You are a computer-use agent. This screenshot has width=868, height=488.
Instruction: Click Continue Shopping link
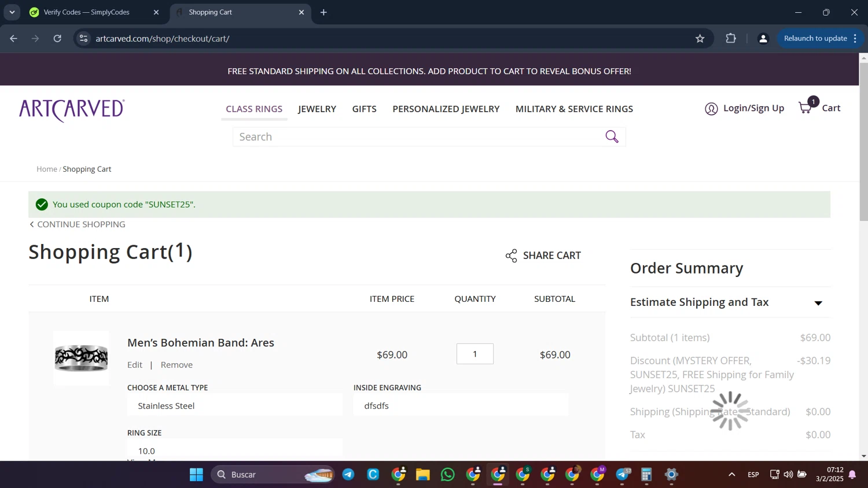[78, 224]
